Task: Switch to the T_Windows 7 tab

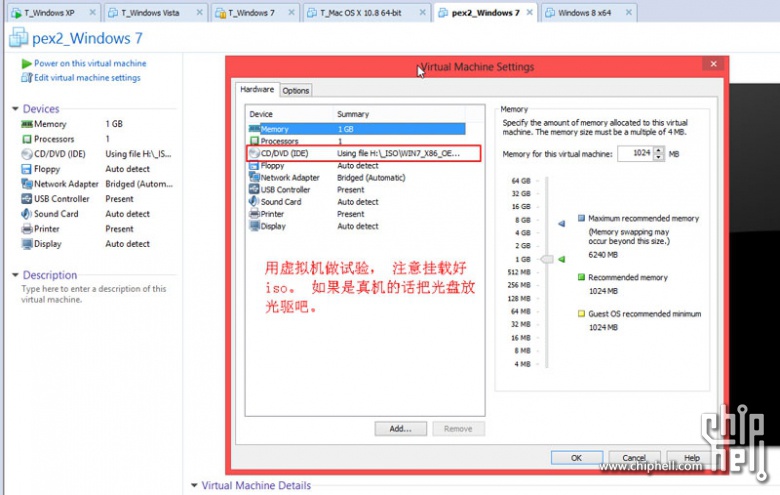Action: pos(255,12)
